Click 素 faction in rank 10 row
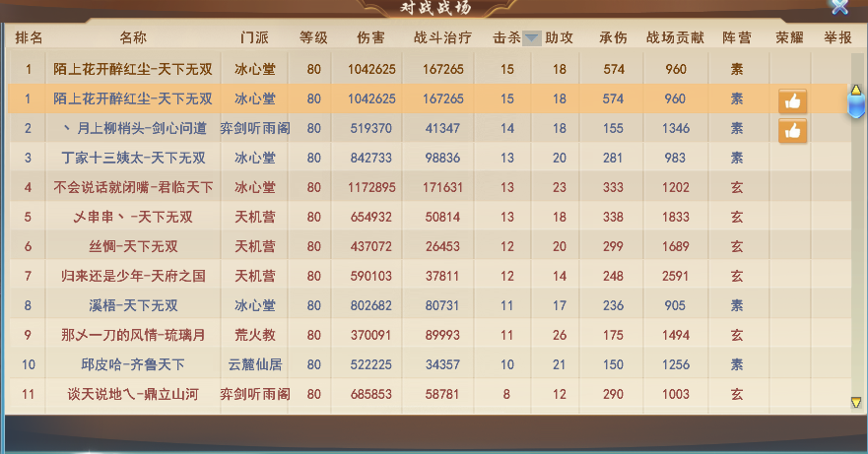Viewport: 868px width, 454px height. 737,364
